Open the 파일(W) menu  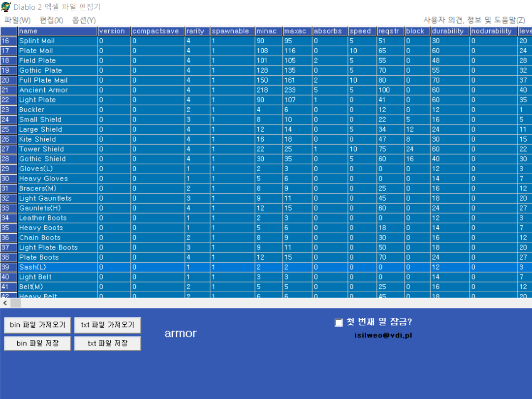(x=17, y=20)
